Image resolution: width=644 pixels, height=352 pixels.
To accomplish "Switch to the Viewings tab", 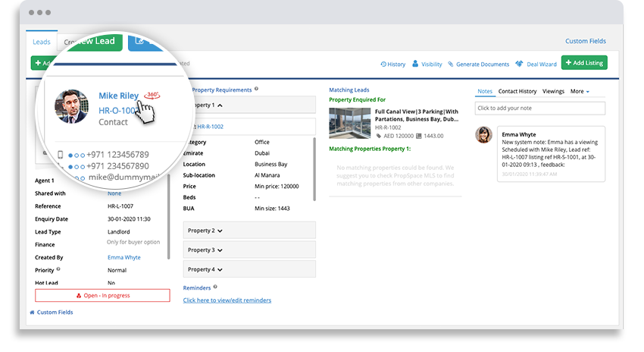I will click(553, 91).
